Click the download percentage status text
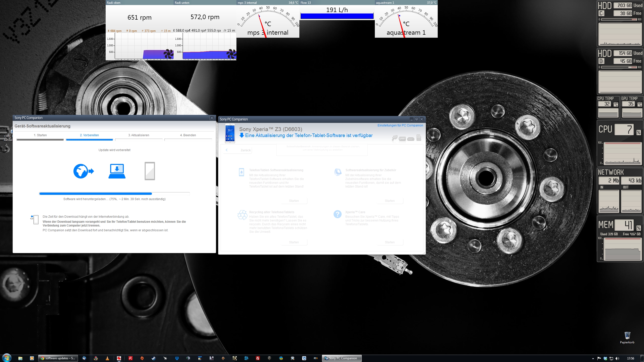This screenshot has width=644, height=362. tap(114, 199)
